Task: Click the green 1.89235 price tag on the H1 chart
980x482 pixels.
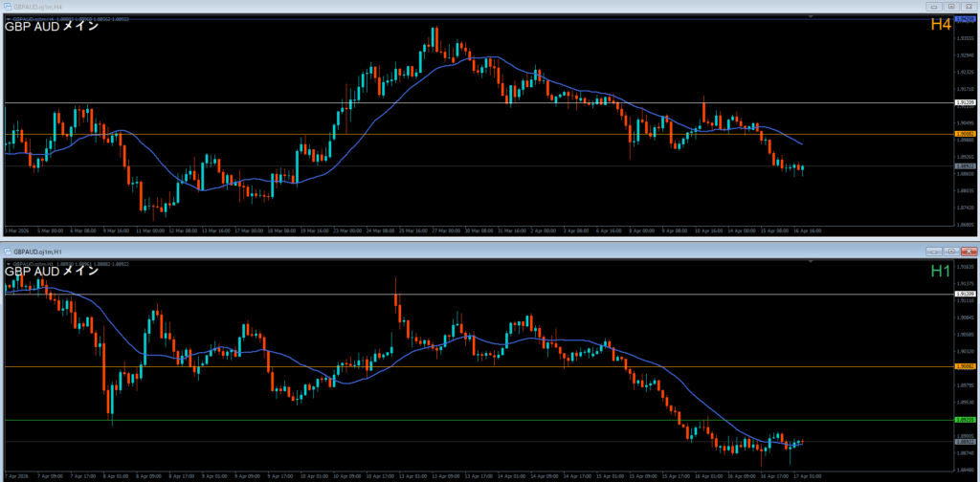Action: point(966,420)
